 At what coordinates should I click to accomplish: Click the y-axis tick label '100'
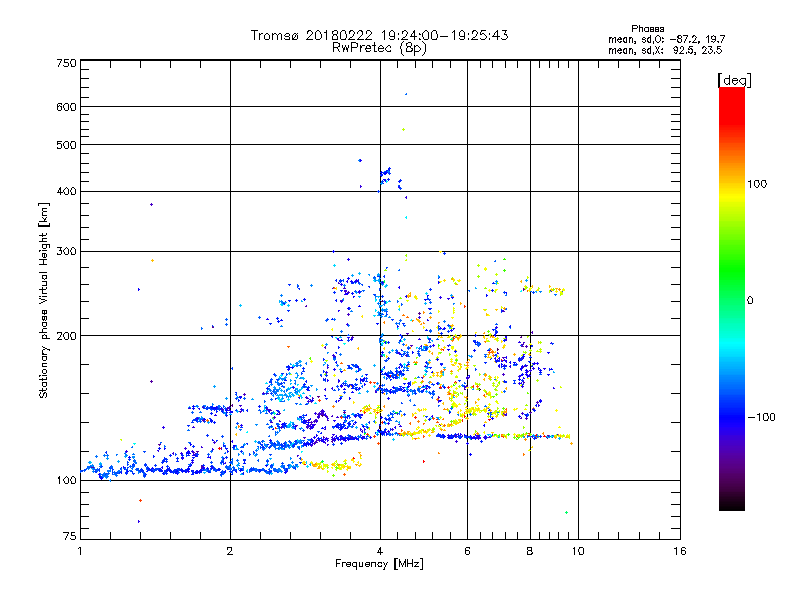pyautogui.click(x=66, y=481)
